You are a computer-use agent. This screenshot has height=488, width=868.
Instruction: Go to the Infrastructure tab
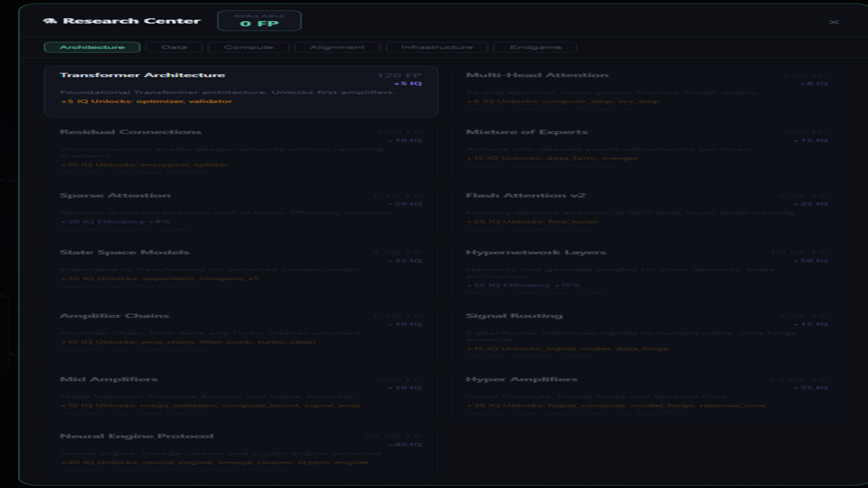coord(437,47)
